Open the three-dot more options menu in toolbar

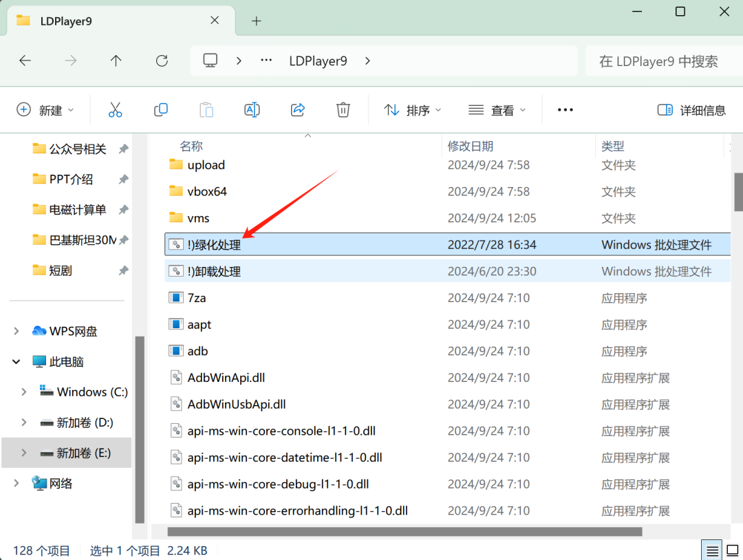[566, 110]
